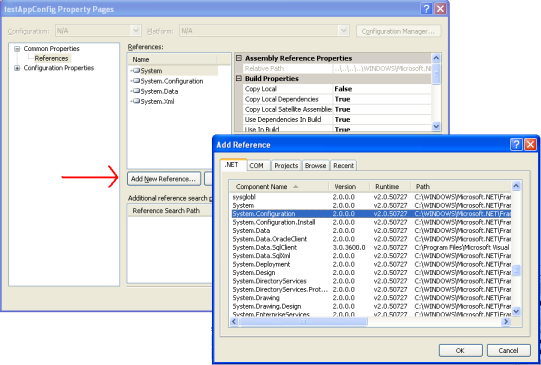Close the testAppConfig Property Pages window
Image resolution: width=541 pixels, height=365 pixels.
pos(440,9)
